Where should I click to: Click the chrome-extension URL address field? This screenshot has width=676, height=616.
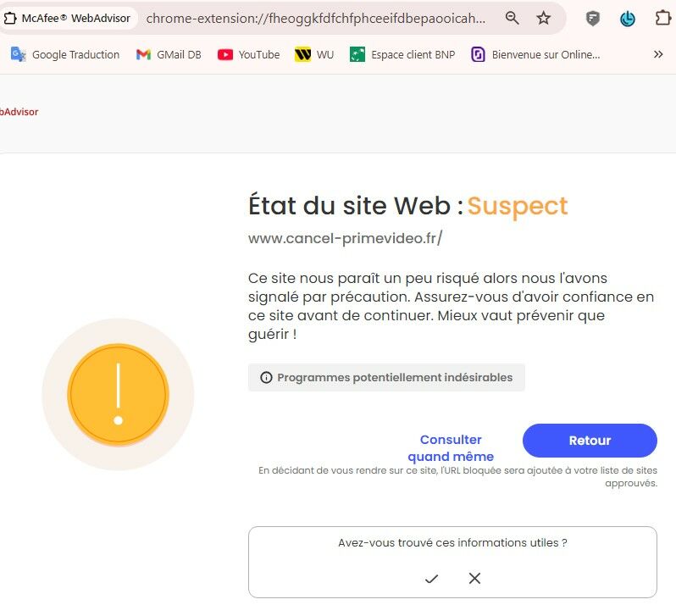click(x=316, y=18)
